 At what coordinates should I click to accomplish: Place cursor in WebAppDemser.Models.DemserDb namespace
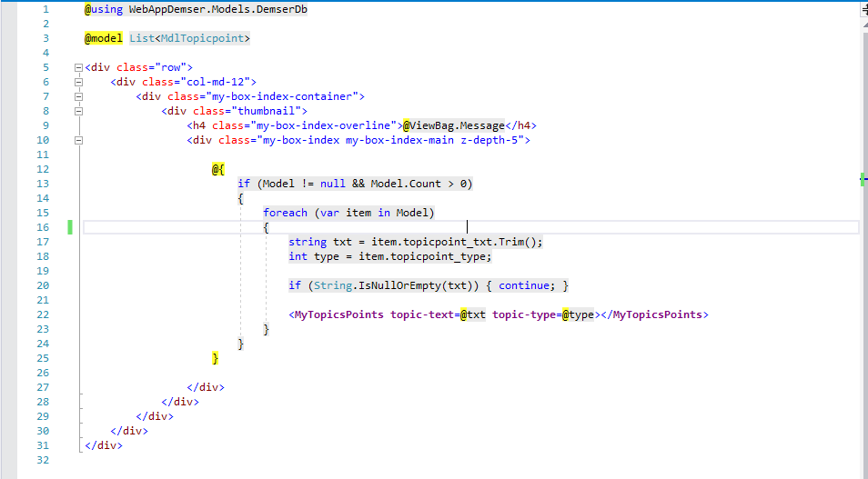click(218, 9)
